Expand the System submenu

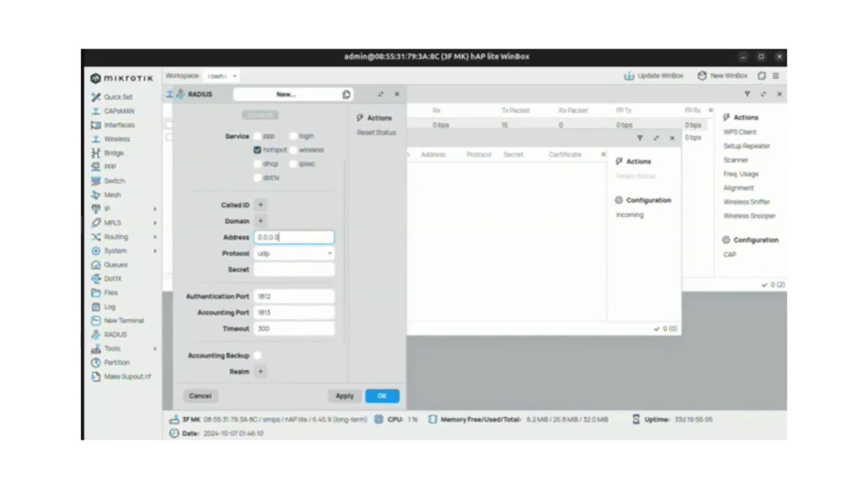point(155,251)
